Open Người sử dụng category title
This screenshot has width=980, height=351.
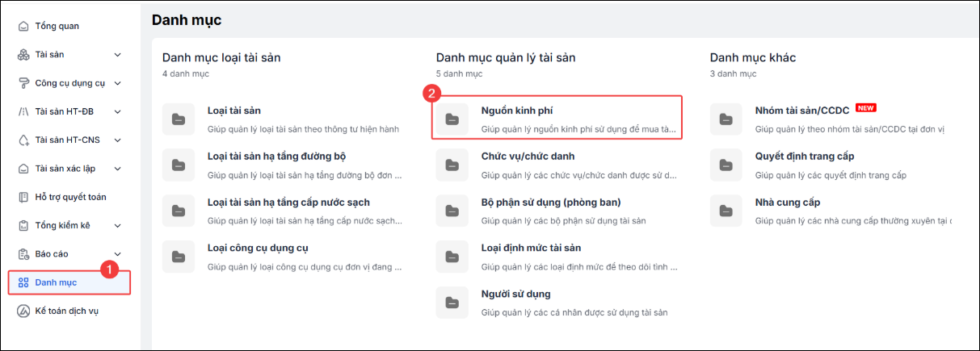coord(515,295)
